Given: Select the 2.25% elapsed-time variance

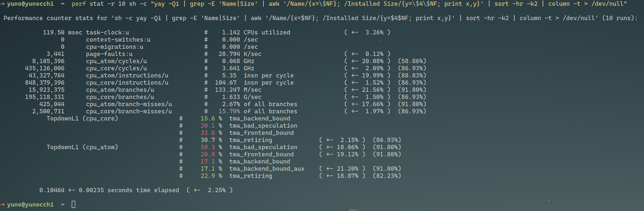Looking at the screenshot, I should (x=217, y=190).
